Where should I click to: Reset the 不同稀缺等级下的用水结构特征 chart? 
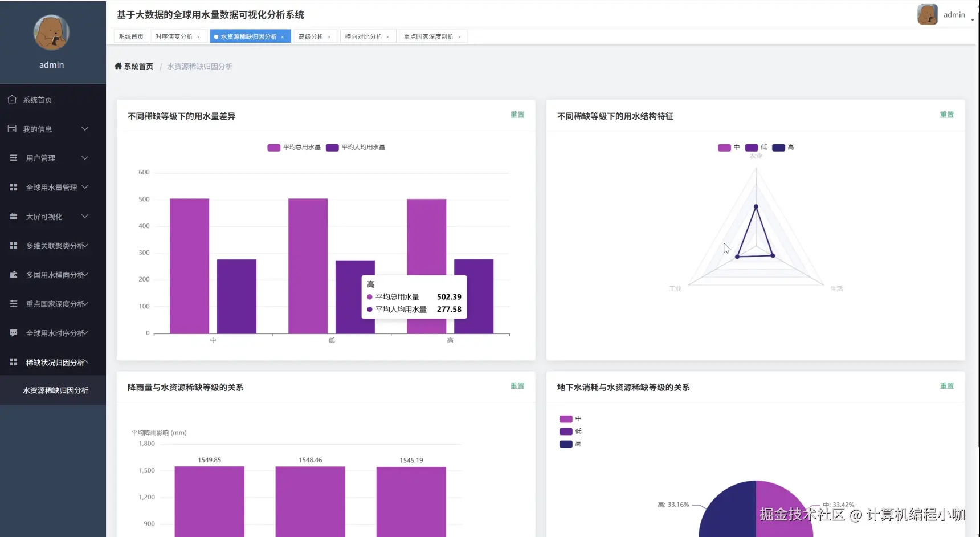tap(947, 115)
